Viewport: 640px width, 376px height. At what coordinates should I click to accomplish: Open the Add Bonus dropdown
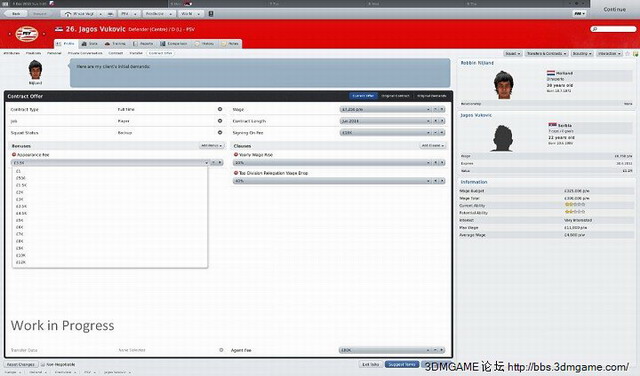pyautogui.click(x=211, y=146)
